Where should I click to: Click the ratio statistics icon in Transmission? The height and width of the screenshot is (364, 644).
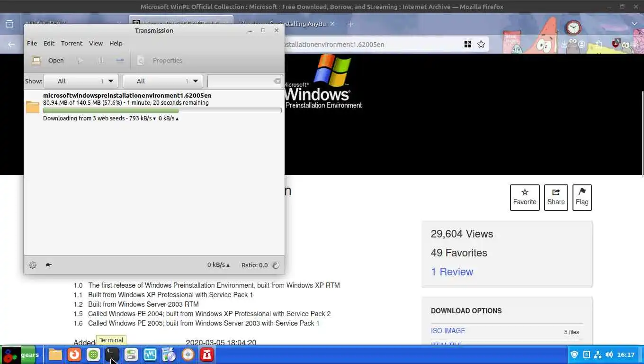point(276,265)
